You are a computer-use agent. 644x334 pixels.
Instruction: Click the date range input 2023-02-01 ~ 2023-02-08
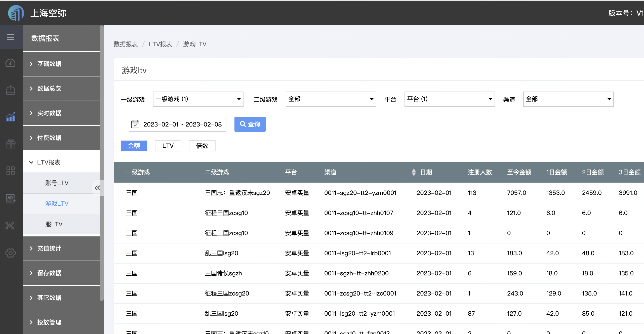(x=178, y=124)
